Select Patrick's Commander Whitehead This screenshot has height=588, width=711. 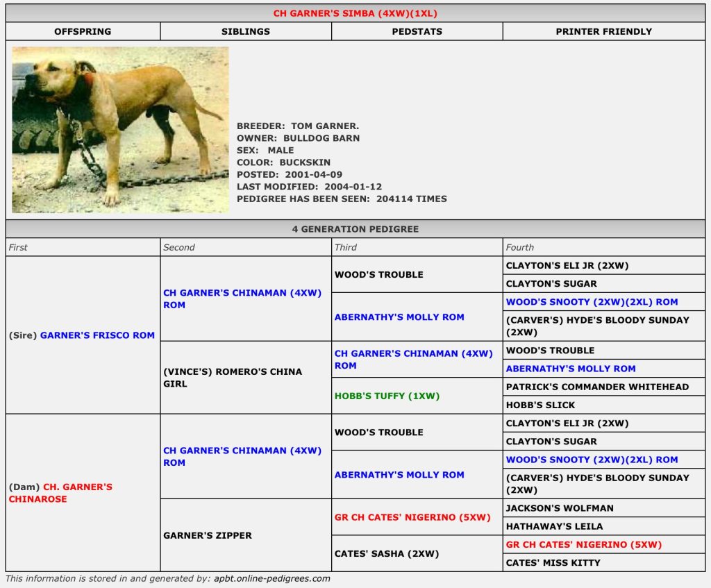pyautogui.click(x=597, y=387)
